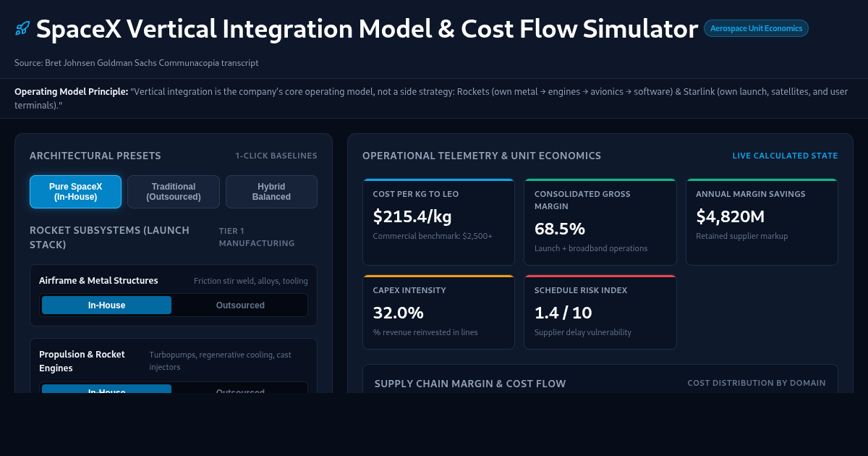Click the Tier 1 Manufacturing label
Viewport: 868px width, 456px height.
point(257,237)
